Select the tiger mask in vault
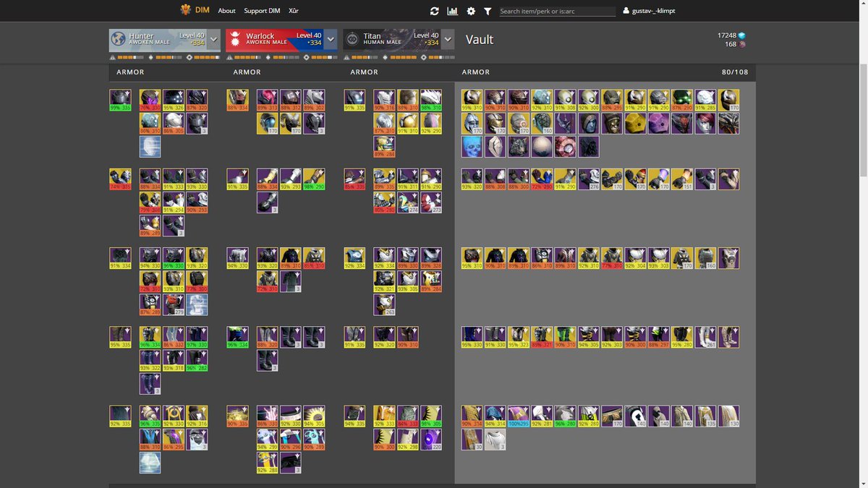The height and width of the screenshot is (488, 868). coord(519,147)
